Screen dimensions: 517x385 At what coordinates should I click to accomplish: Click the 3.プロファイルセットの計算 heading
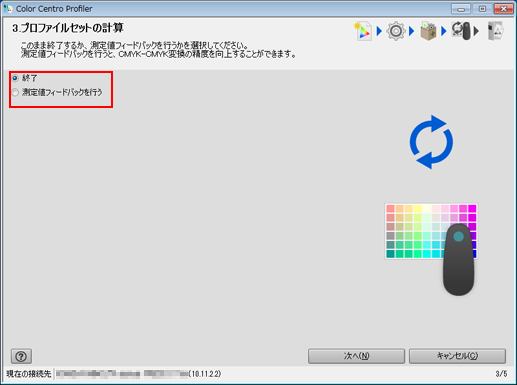[68, 28]
